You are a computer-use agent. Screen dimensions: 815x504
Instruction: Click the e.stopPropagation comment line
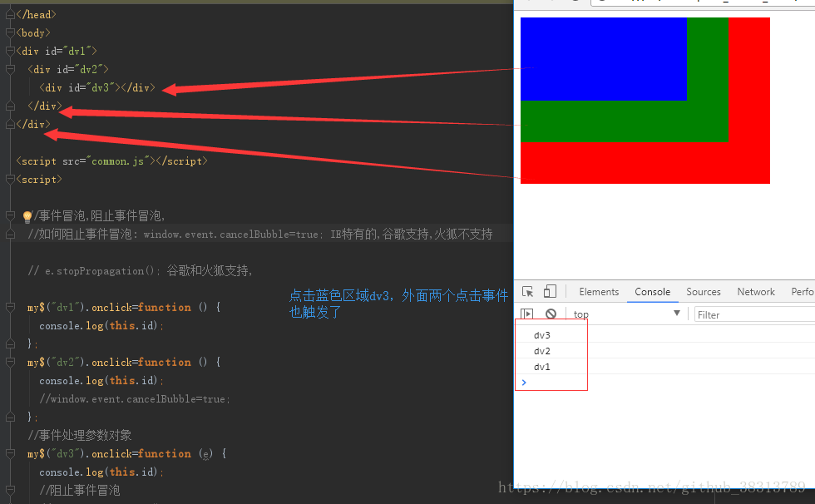click(141, 270)
